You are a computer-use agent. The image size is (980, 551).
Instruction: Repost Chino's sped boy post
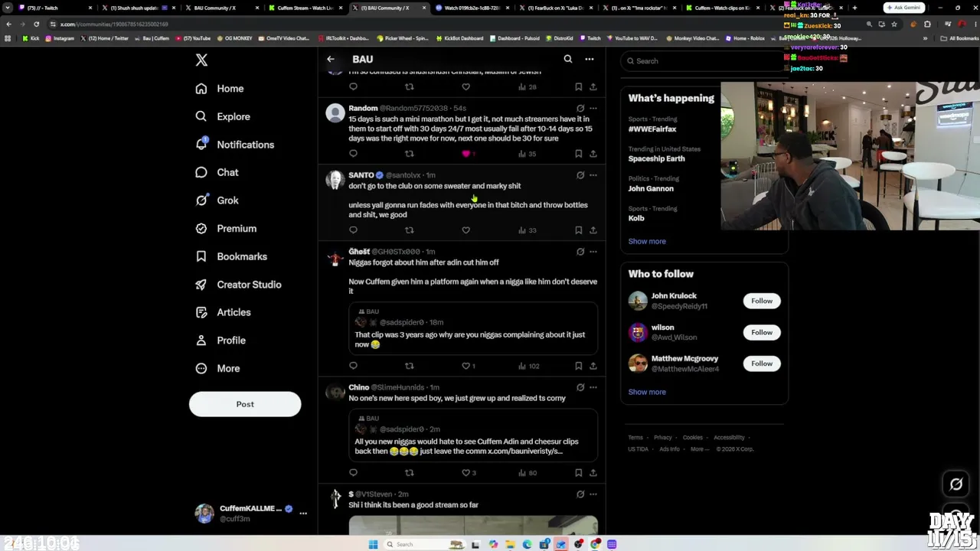pyautogui.click(x=410, y=473)
